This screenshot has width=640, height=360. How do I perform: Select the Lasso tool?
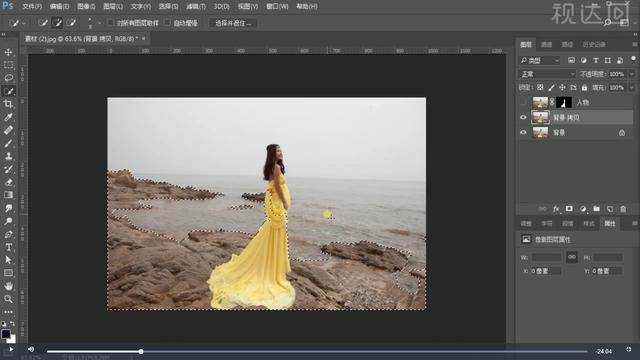point(8,78)
